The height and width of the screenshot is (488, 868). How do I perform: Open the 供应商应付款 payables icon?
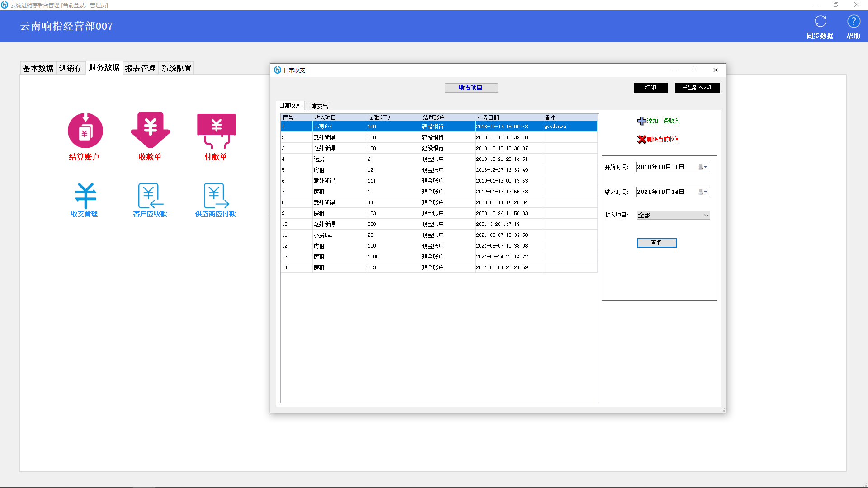pyautogui.click(x=216, y=196)
